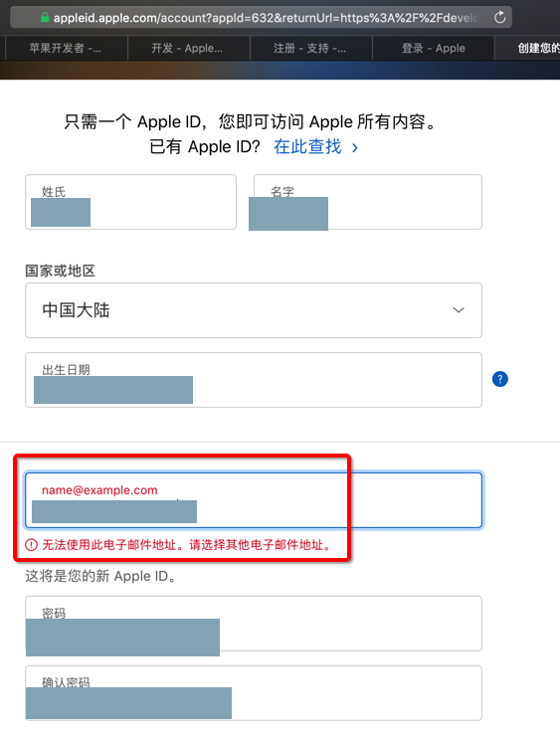
Task: Select the 登录 - Apple tab
Action: click(434, 48)
